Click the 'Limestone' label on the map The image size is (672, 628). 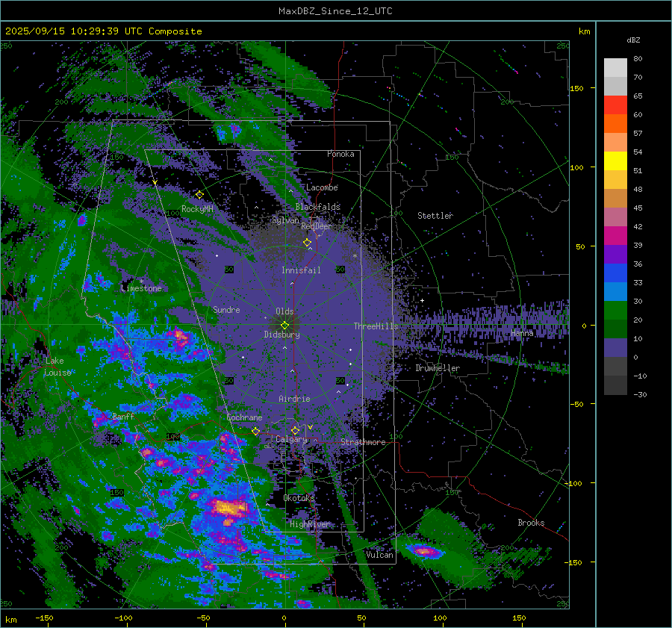point(141,288)
